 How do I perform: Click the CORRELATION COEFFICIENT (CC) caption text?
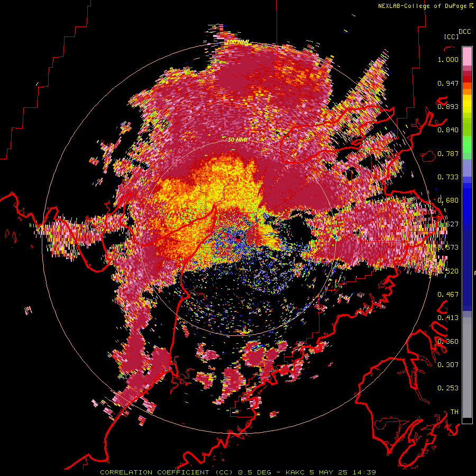[x=167, y=472]
